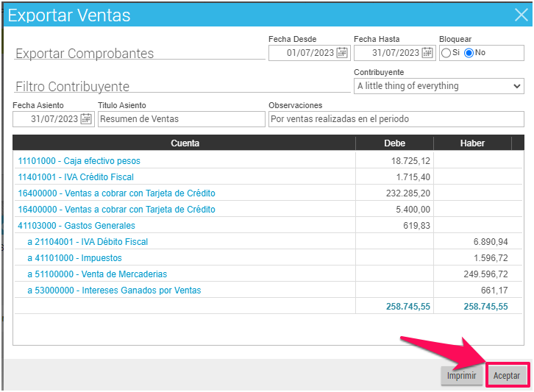534x392 pixels.
Task: Open calendar picker for Fecha Asiento
Action: 86,119
